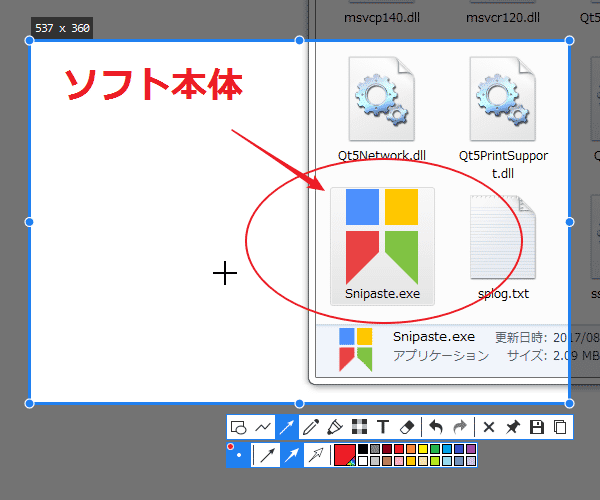
Task: Click the left-middle selection edge handle
Action: point(29,222)
